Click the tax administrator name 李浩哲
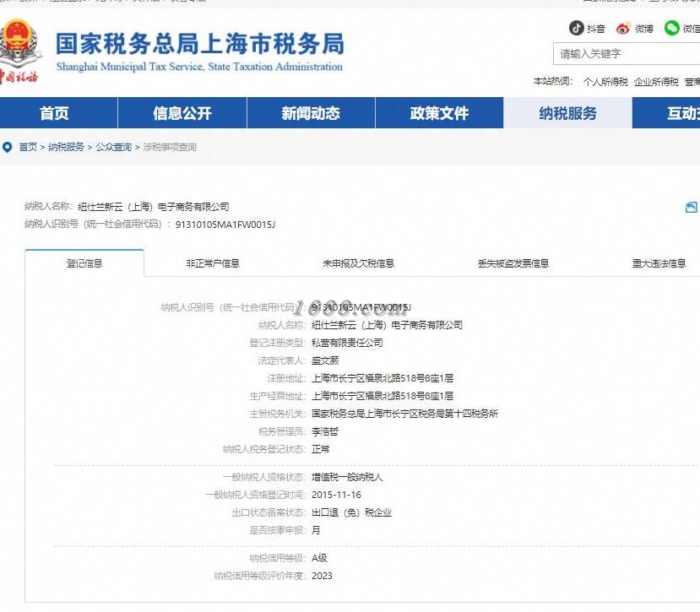Screen dimensions: 700x612 [x=324, y=431]
